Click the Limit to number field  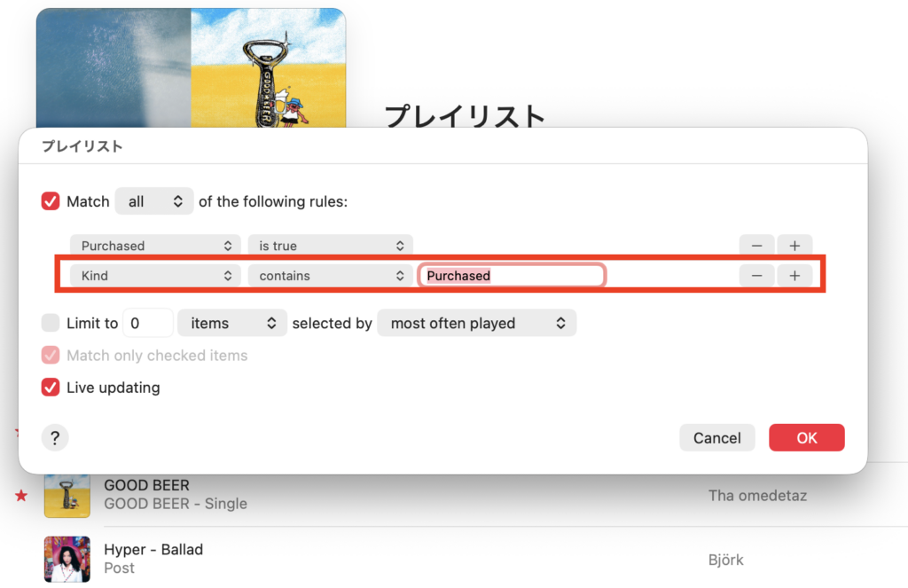point(147,323)
